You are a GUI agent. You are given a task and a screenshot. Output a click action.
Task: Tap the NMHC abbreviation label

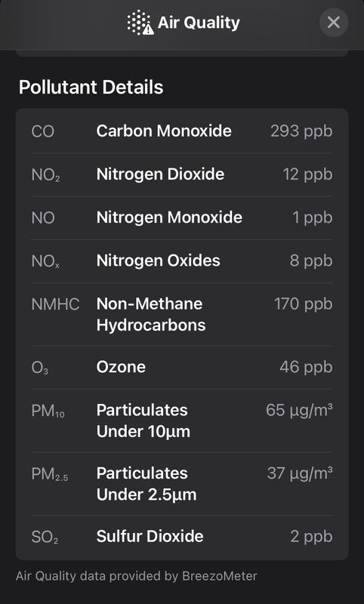pos(55,304)
